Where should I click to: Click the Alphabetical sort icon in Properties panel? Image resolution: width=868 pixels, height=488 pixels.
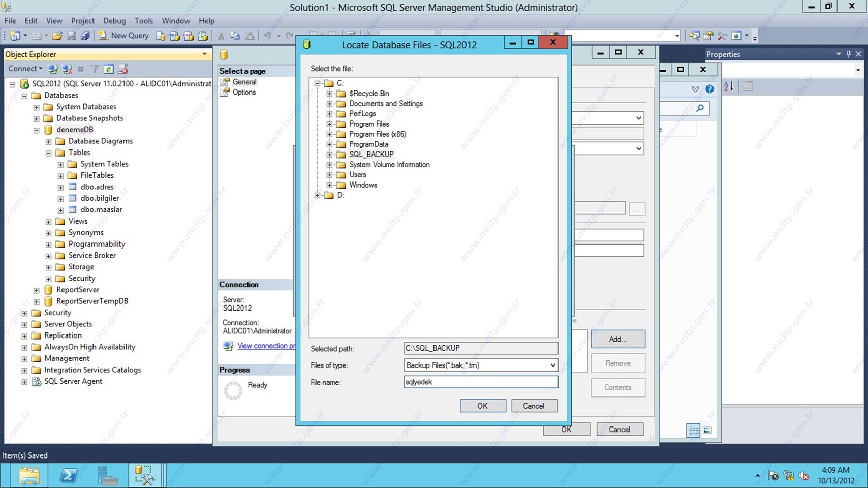click(729, 87)
